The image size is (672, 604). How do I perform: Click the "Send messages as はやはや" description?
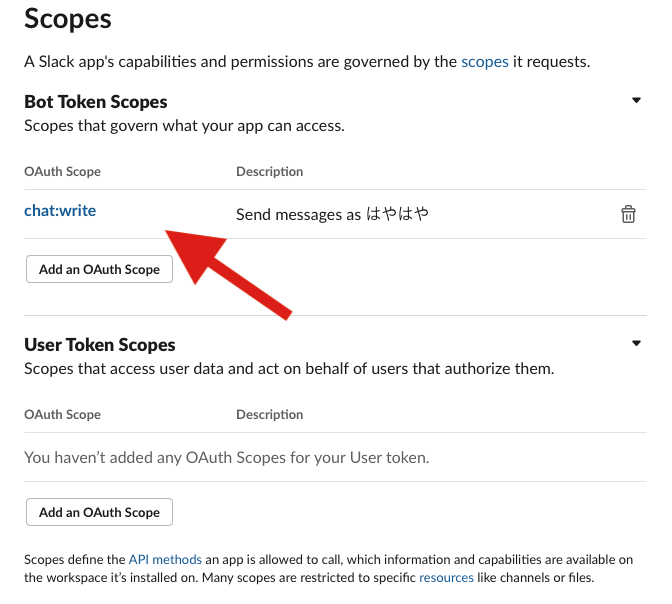coord(332,214)
